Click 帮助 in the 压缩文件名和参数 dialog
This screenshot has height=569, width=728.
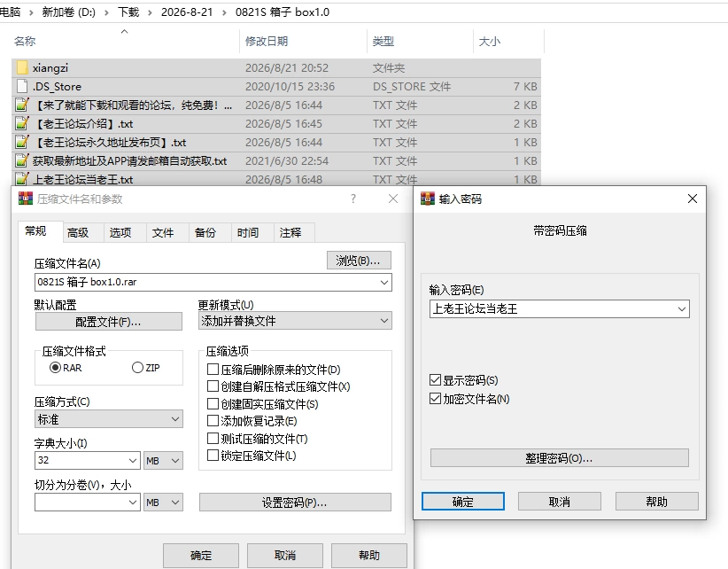[x=369, y=555]
